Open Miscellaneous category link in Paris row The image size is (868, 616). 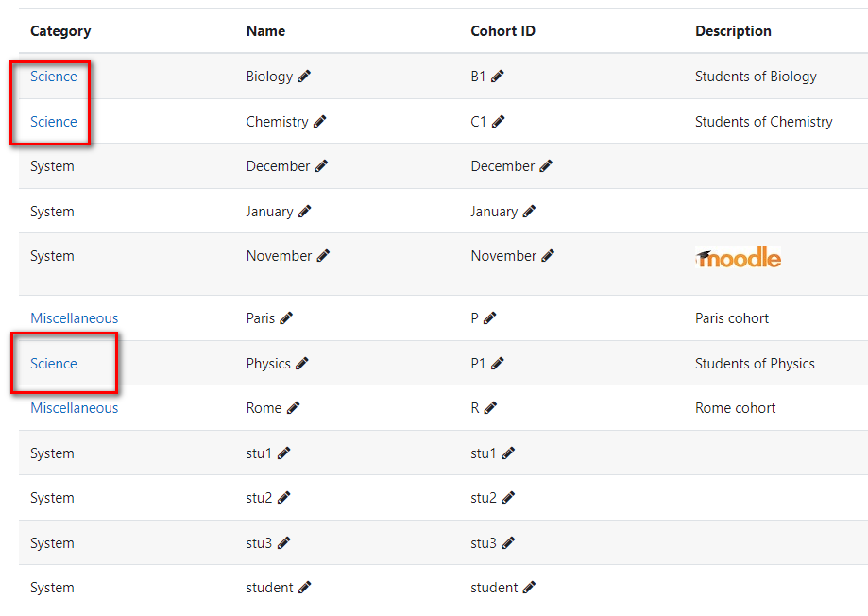(x=75, y=318)
